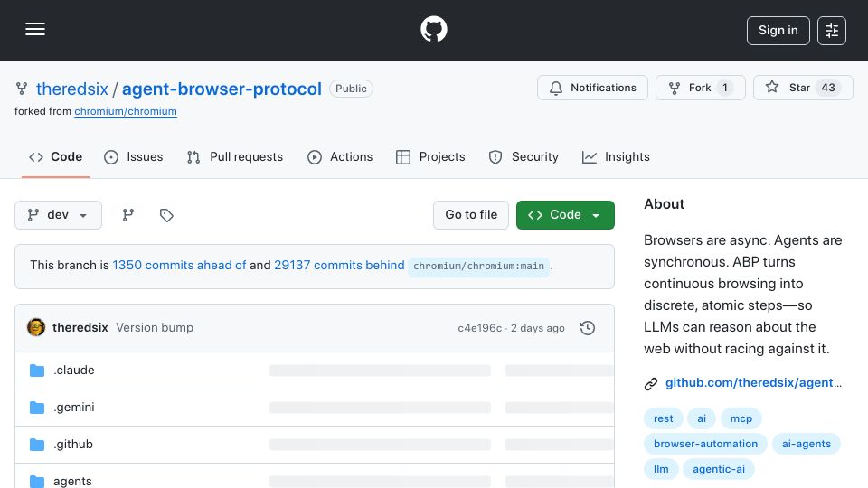This screenshot has width=868, height=488.
Task: Expand the green Code dropdown
Action: pos(565,215)
